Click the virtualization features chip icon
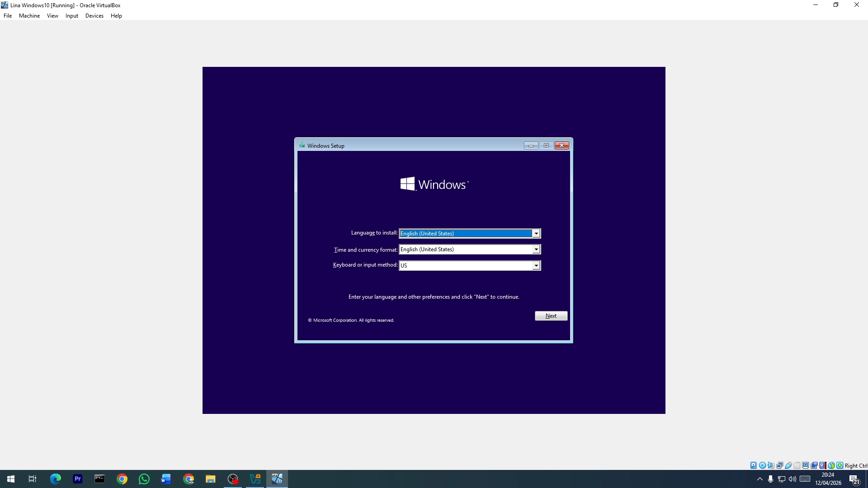Viewport: 868px width, 488px height. click(822, 465)
